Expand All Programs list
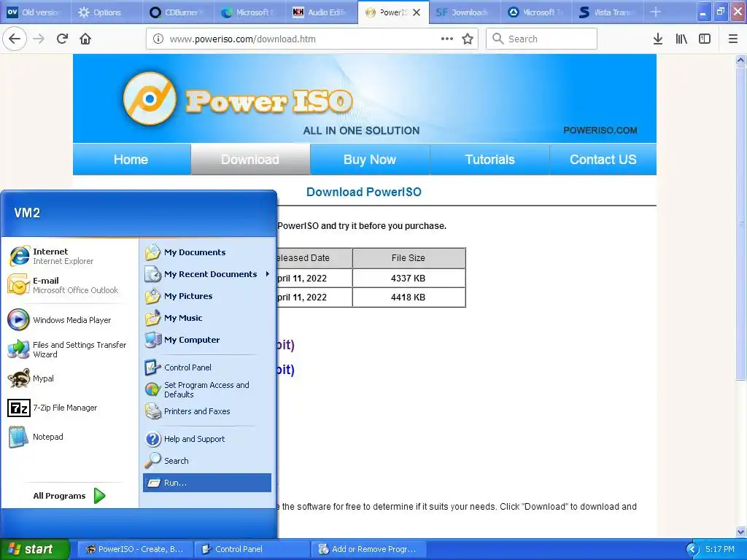The height and width of the screenshot is (560, 747). 69,496
